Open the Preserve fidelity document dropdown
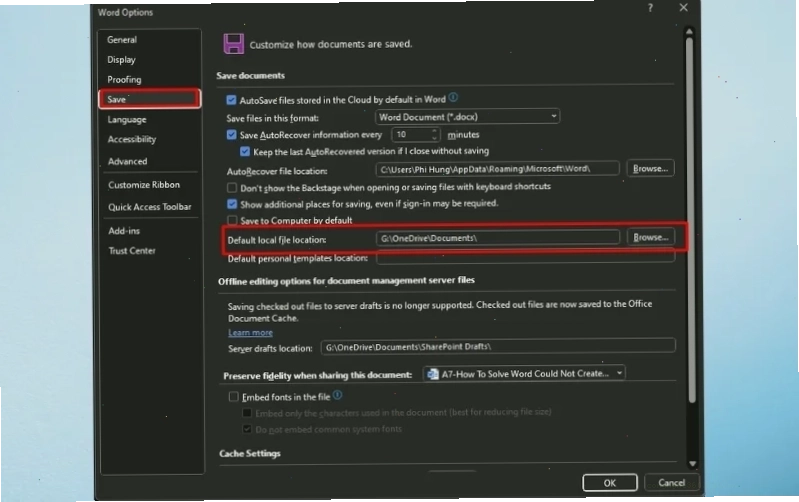799x502 pixels. [524, 374]
